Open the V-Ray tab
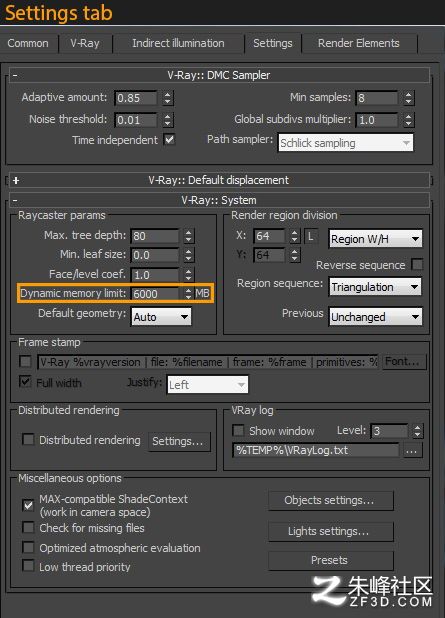Viewport: 445px width, 618px height. point(85,43)
